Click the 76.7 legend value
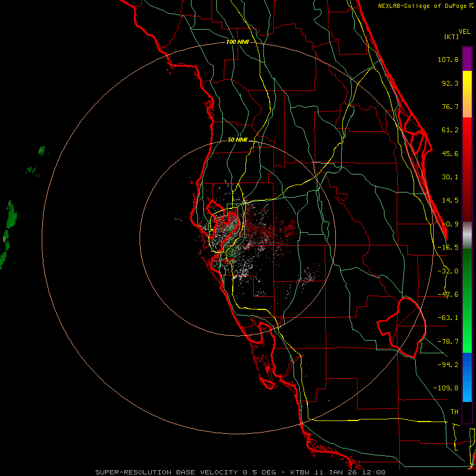 click(x=450, y=106)
